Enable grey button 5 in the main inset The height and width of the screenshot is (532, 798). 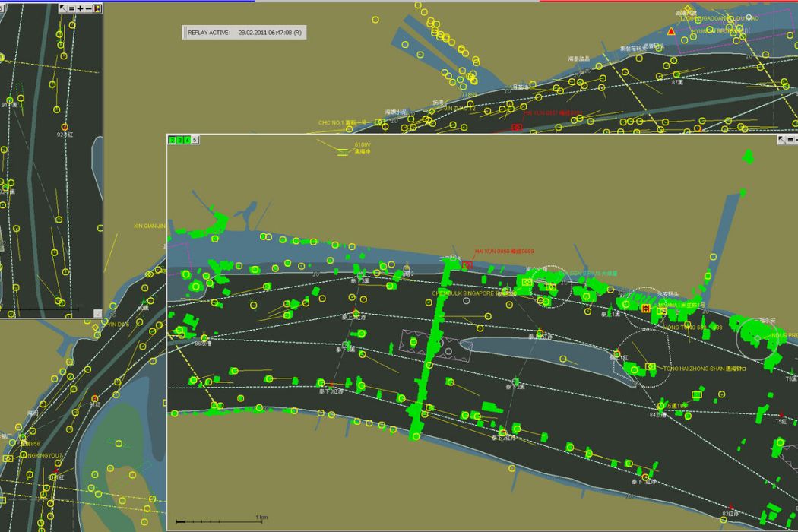195,140
